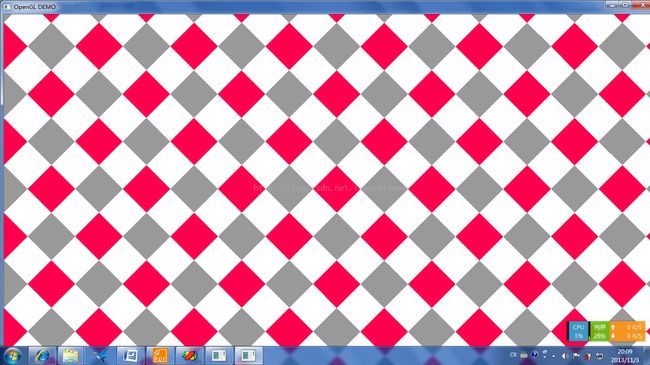Close the OpenGL DEMO window
This screenshot has height=365, width=650.
(641, 5)
